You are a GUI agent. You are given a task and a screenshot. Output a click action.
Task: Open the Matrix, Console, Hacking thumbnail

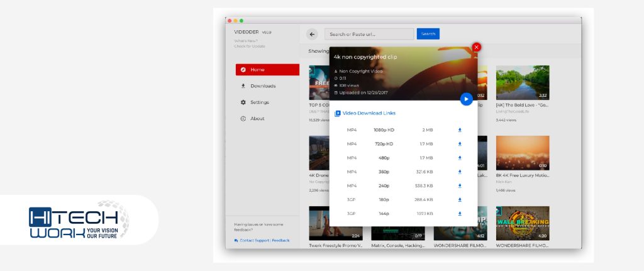(398, 233)
